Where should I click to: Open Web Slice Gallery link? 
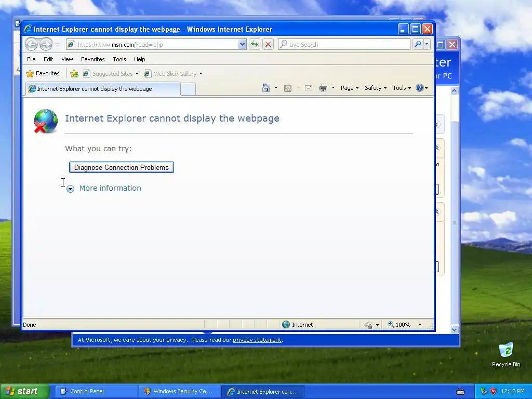(x=170, y=74)
